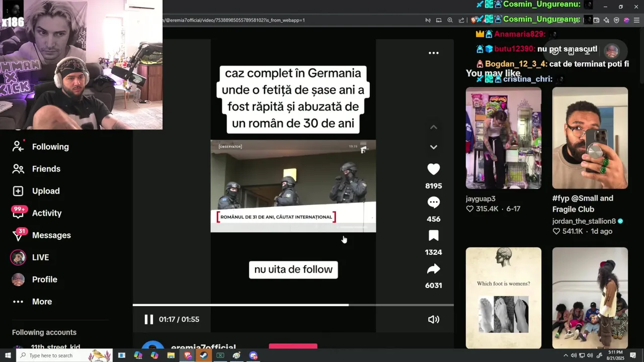Open the browser hamburger menu
The width and height of the screenshot is (644, 362).
point(636,20)
